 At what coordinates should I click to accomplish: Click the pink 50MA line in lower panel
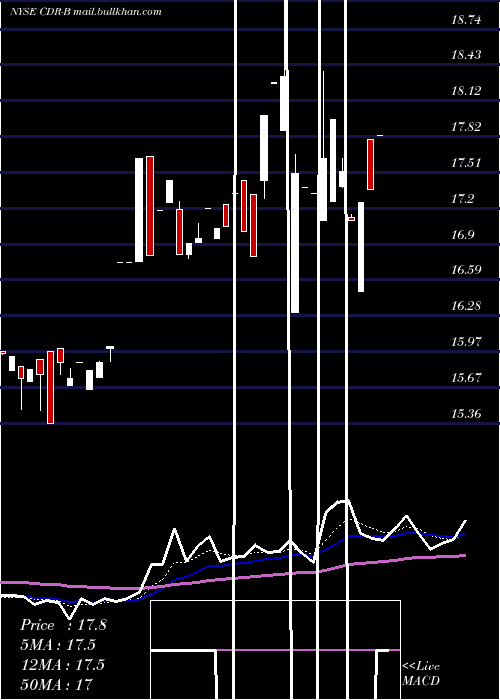233,573
